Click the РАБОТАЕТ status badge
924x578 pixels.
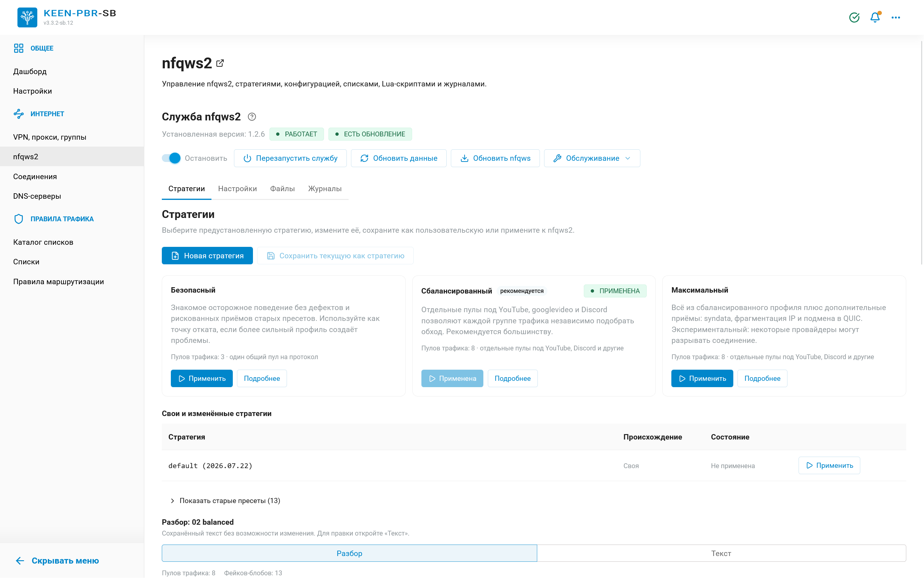(x=297, y=134)
